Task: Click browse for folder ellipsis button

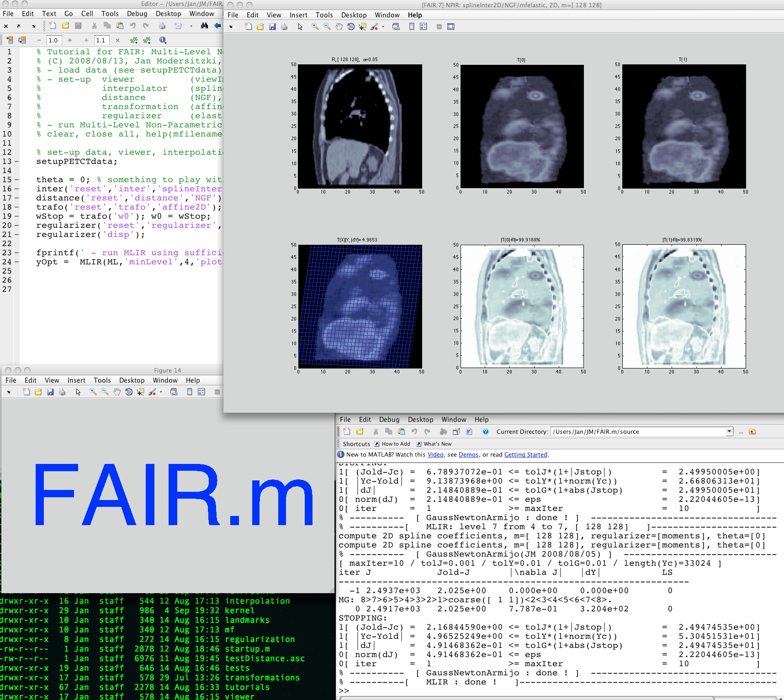Action: click(741, 432)
